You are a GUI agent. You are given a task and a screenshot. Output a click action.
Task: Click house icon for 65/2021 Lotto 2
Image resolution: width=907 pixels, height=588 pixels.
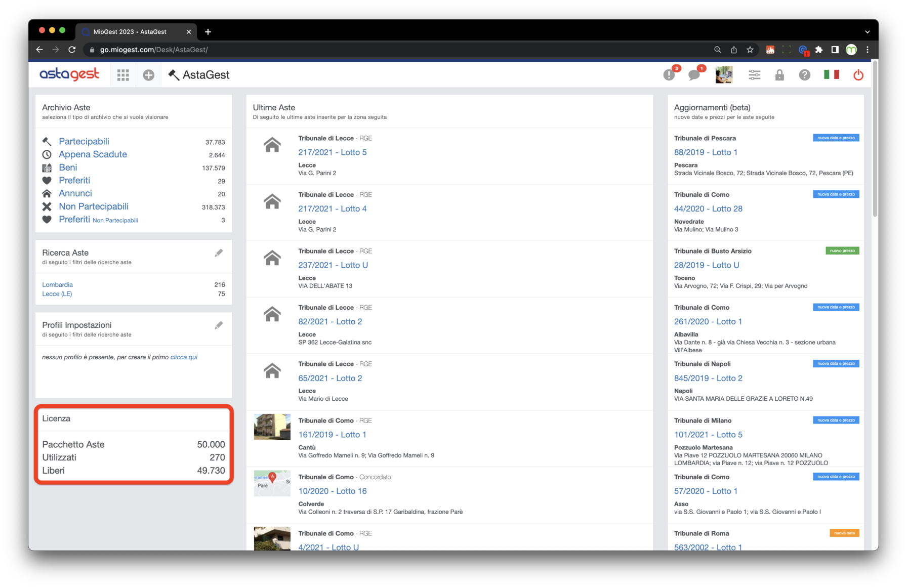[272, 371]
